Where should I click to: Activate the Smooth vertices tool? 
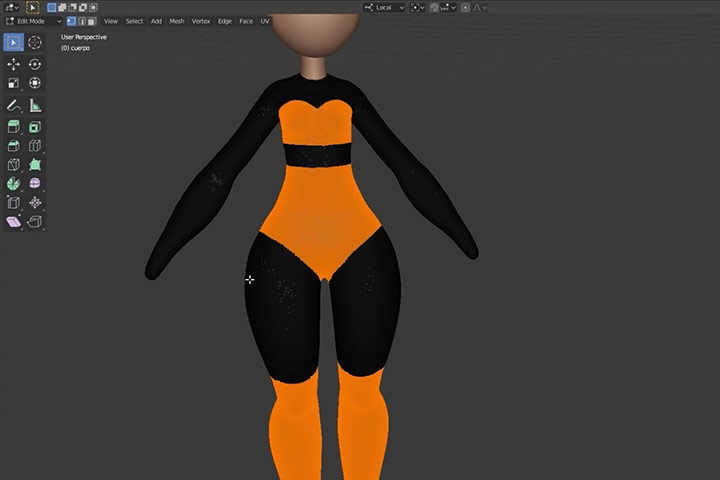(35, 184)
